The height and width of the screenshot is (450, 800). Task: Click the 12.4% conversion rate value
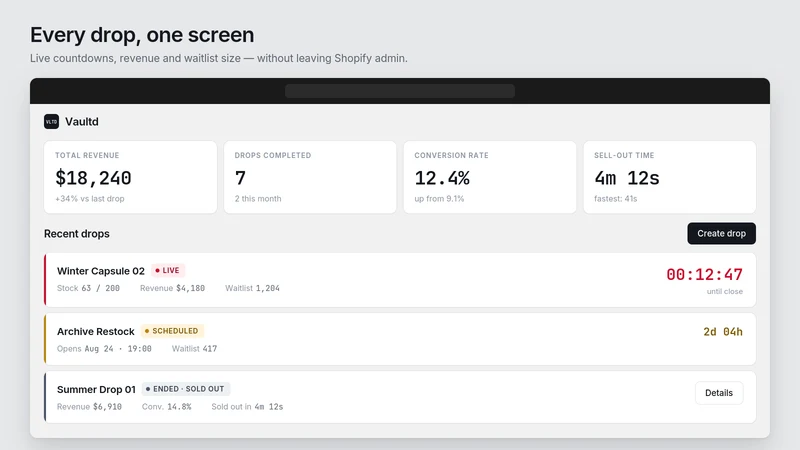pos(442,178)
